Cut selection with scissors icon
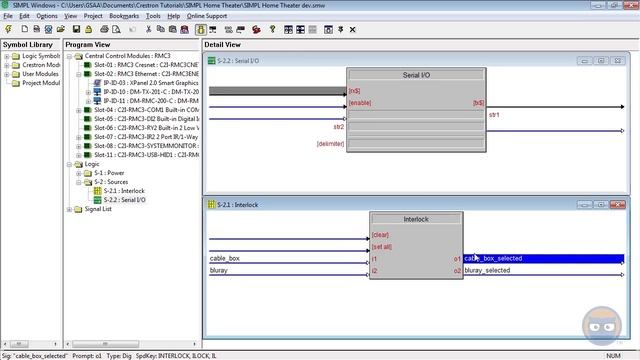 149,29
